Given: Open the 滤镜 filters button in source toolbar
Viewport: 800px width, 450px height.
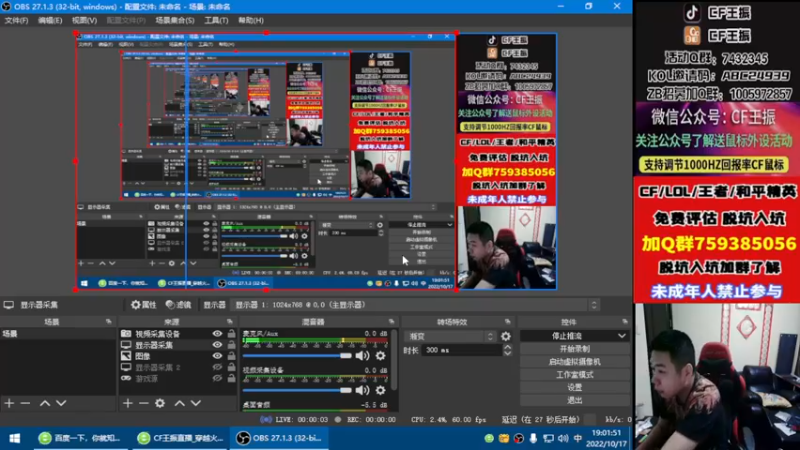Looking at the screenshot, I should click(x=179, y=305).
